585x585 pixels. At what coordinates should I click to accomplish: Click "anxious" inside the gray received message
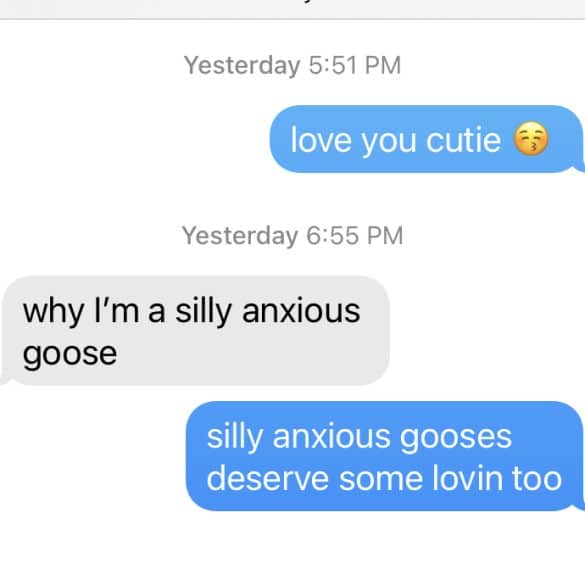[x=301, y=312]
